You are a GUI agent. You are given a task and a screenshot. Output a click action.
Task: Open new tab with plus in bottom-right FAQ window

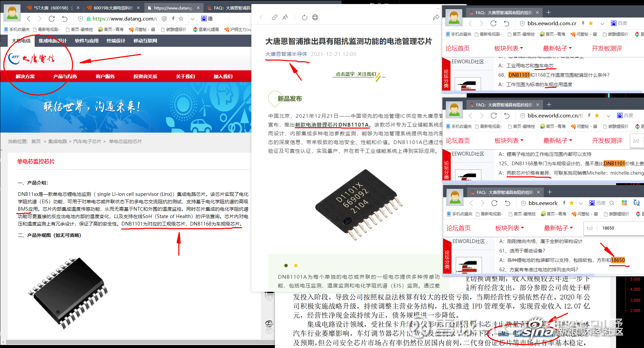[549, 192]
